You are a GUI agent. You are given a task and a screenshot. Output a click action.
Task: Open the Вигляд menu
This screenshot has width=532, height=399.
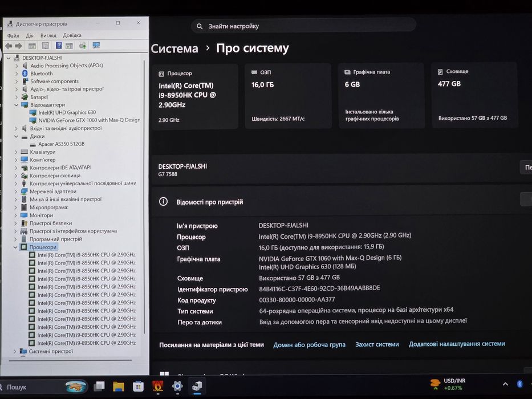48,35
